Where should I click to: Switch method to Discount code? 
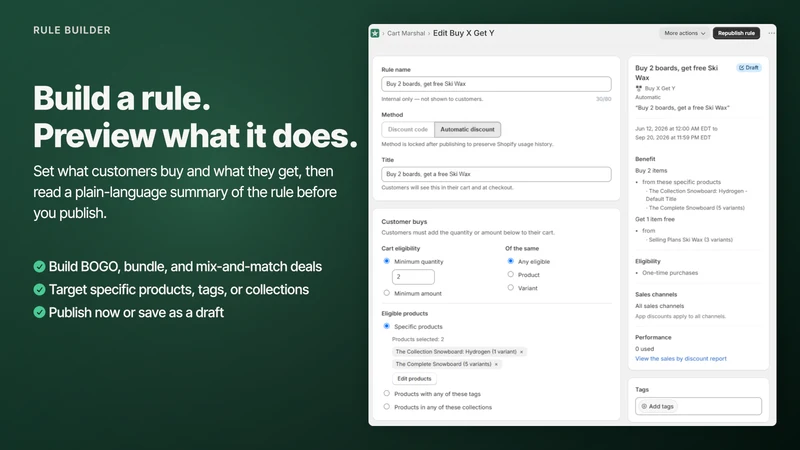tap(408, 130)
